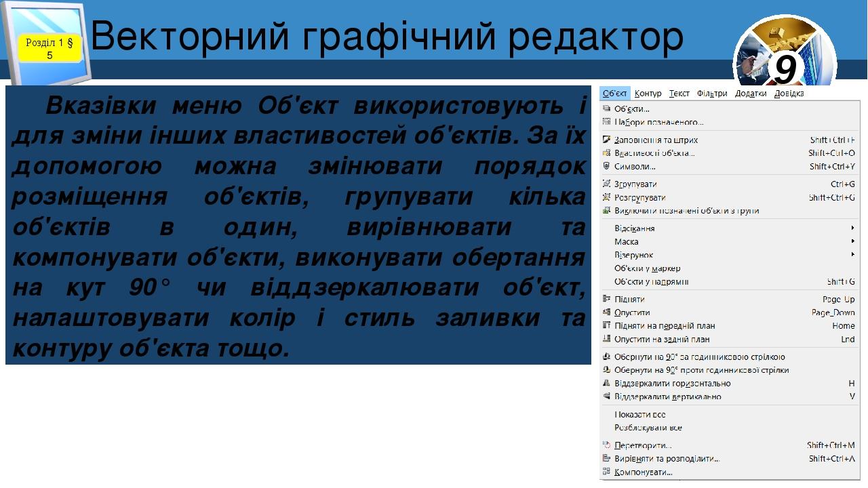Open the Додатки menu
Viewport: 868px width, 488px height.
point(751,94)
